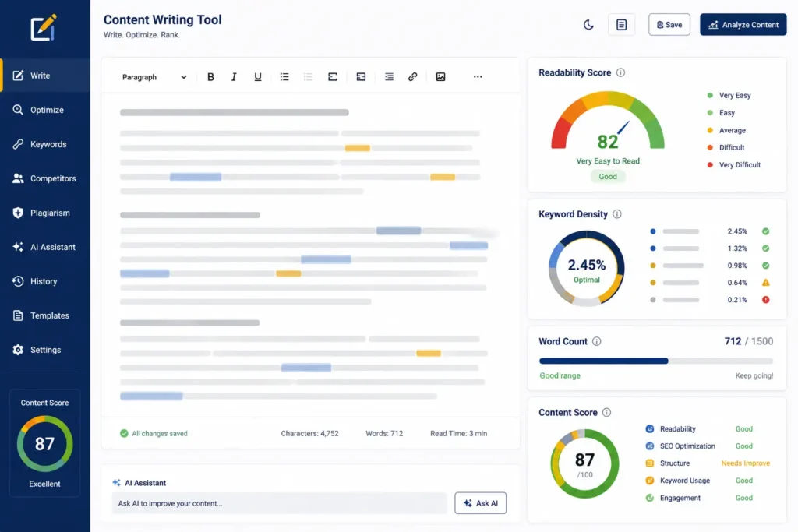Click the text alignment icon
Image resolution: width=798 pixels, height=532 pixels.
tap(389, 77)
